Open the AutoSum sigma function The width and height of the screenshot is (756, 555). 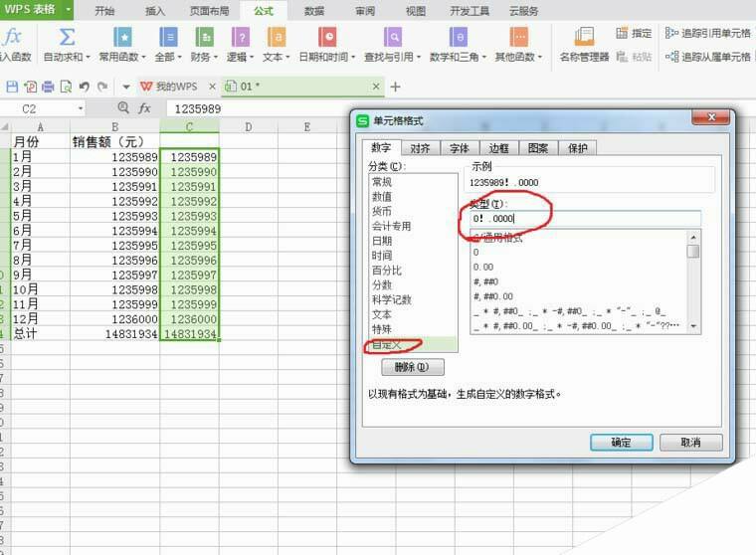[67, 37]
